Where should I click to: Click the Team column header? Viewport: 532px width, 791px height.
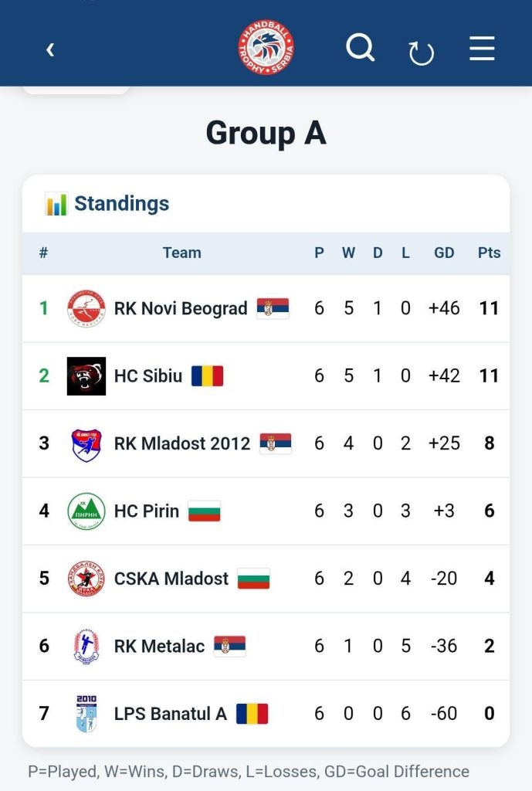pyautogui.click(x=181, y=253)
